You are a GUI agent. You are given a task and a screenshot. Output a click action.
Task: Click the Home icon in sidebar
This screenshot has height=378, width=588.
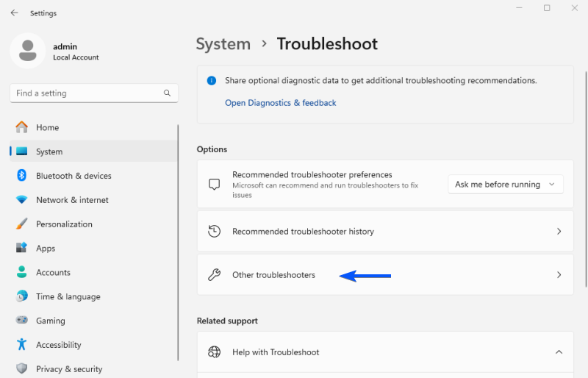[22, 127]
